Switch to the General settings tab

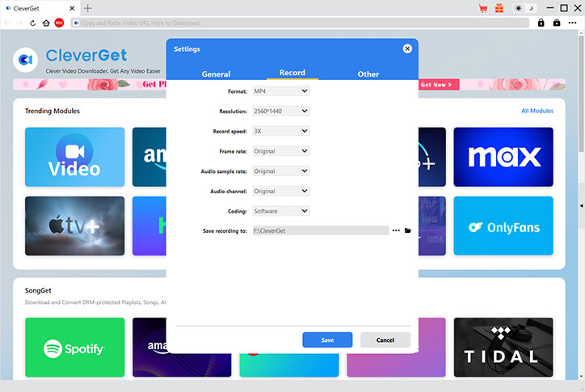click(x=216, y=74)
